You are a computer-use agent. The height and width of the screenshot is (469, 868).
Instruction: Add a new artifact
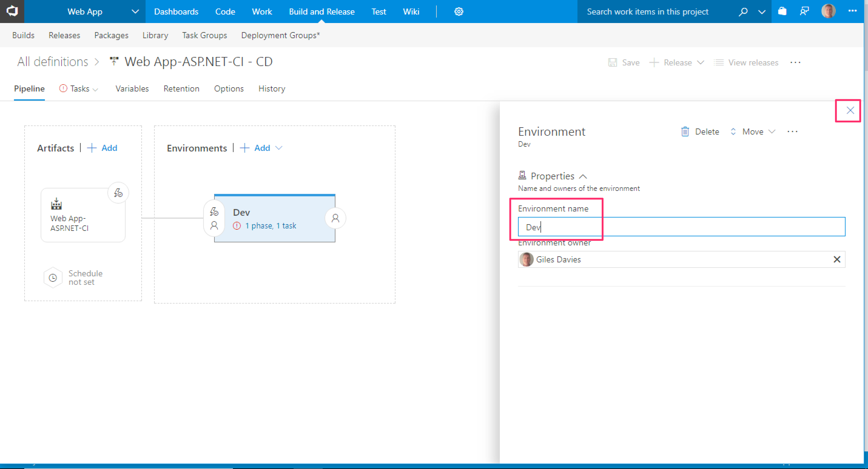tap(103, 148)
